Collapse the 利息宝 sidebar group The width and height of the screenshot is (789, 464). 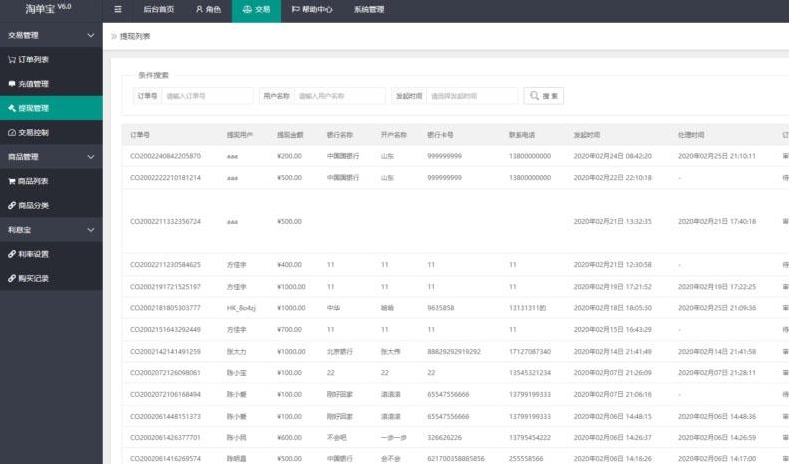(91, 230)
